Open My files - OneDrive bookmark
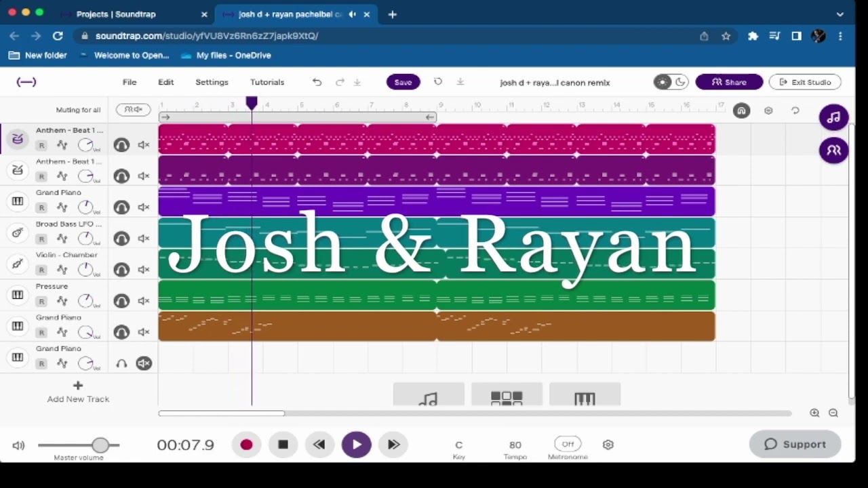This screenshot has height=488, width=868. click(226, 56)
